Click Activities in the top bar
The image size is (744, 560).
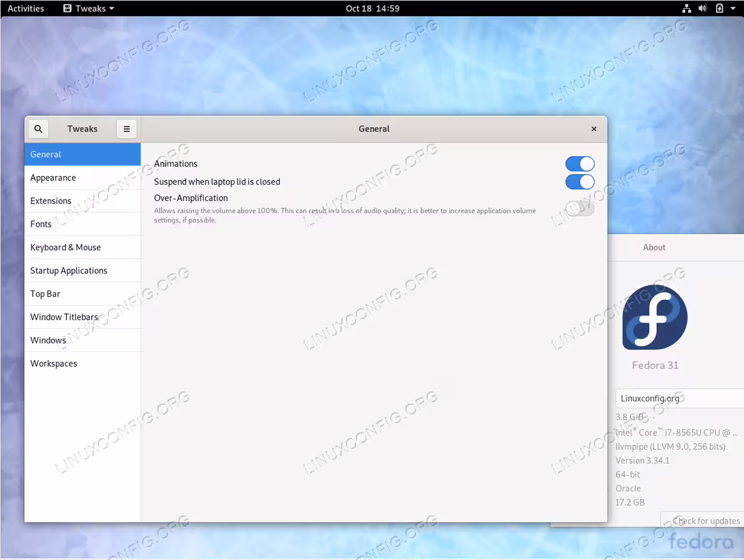(25, 9)
